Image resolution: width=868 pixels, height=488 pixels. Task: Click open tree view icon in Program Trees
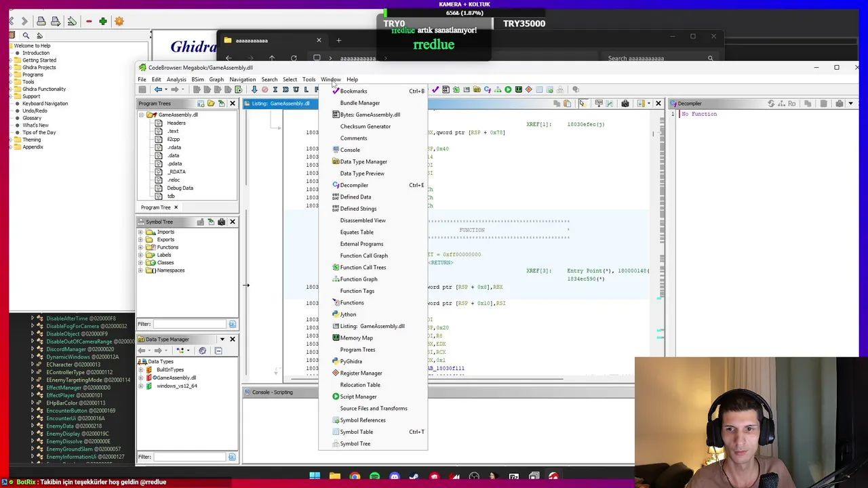pyautogui.click(x=211, y=104)
